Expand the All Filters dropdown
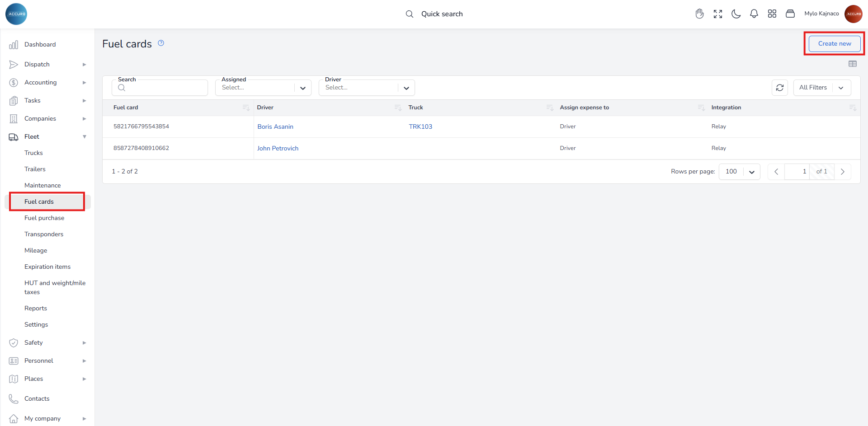The image size is (868, 426). pyautogui.click(x=821, y=88)
